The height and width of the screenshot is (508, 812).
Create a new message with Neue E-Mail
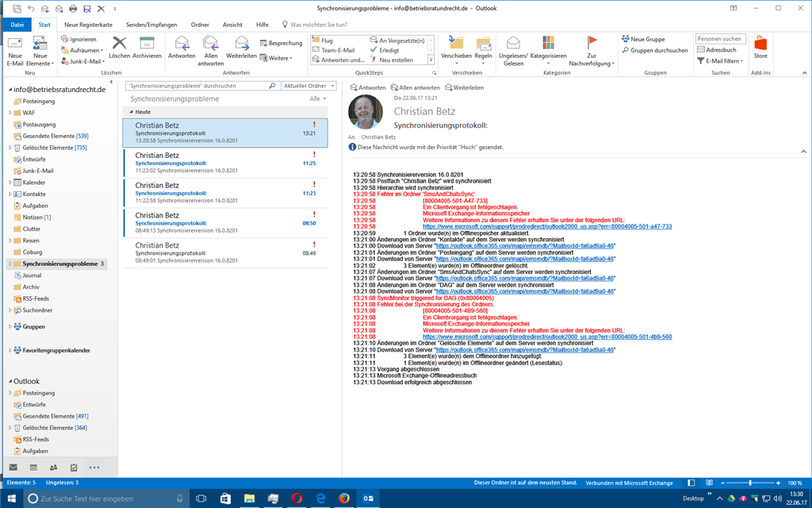tap(15, 52)
